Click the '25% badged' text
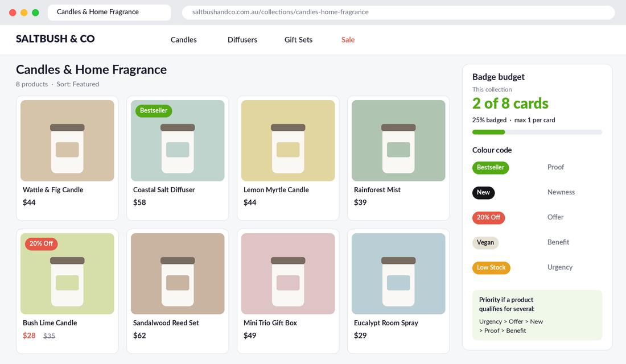 click(489, 120)
